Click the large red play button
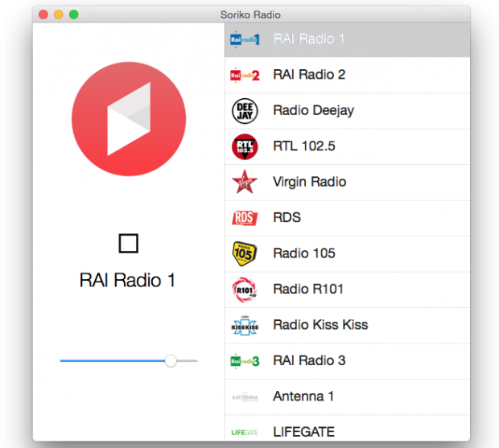 pyautogui.click(x=129, y=119)
